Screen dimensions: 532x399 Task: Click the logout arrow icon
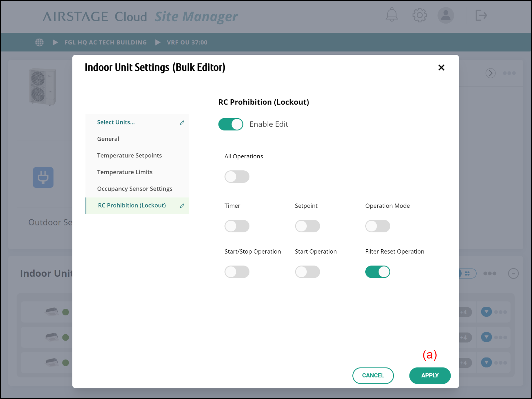point(481,15)
